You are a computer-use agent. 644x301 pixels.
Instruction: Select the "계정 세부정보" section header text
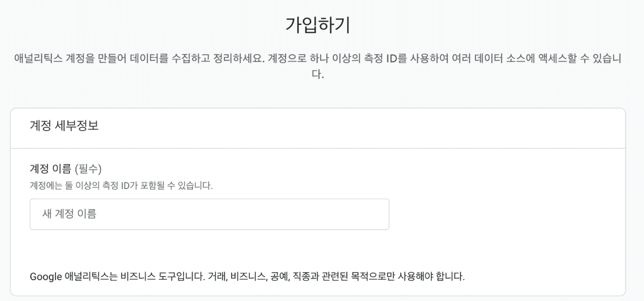(64, 126)
